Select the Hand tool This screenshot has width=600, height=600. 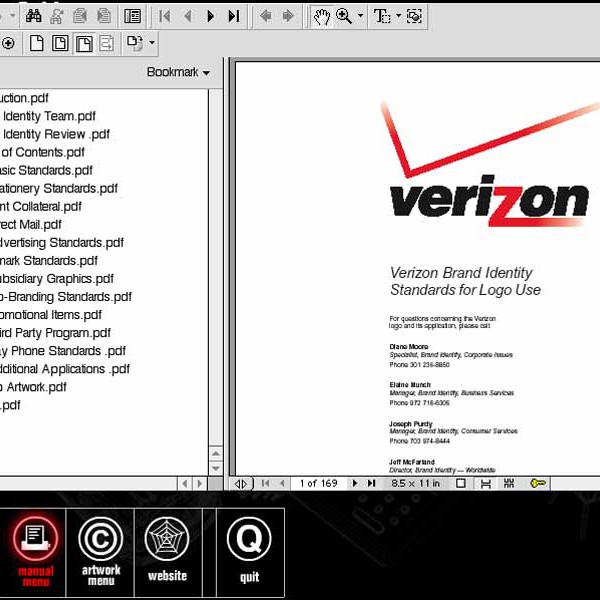coord(321,16)
